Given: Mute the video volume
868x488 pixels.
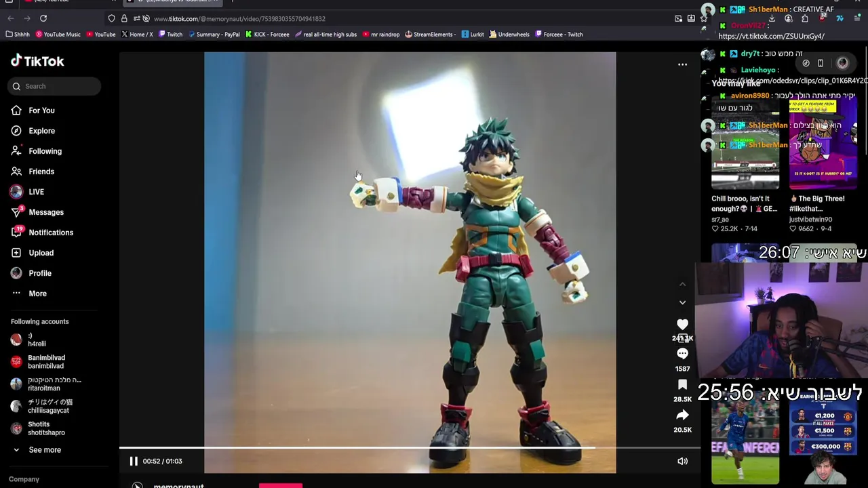Looking at the screenshot, I should pos(682,461).
